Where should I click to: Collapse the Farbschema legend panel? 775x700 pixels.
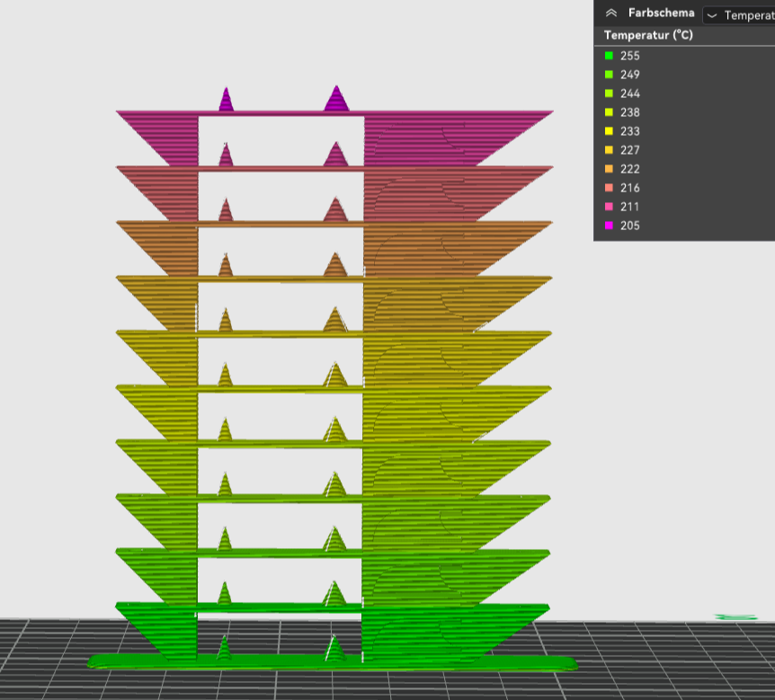611,13
